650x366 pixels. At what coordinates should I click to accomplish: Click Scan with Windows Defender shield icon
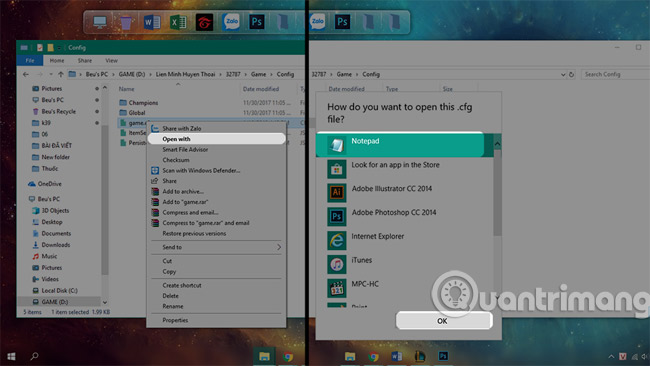[x=155, y=170]
